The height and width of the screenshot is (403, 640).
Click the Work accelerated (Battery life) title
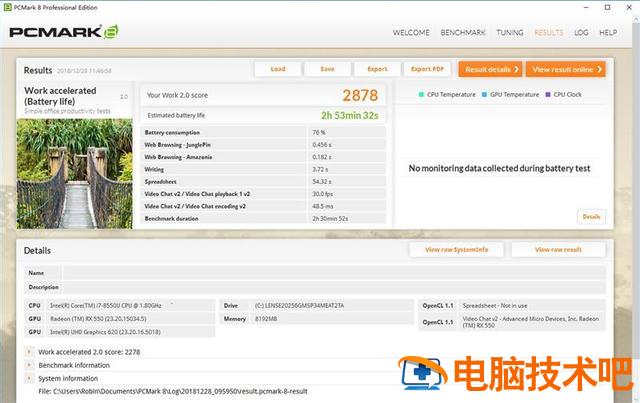click(x=60, y=96)
